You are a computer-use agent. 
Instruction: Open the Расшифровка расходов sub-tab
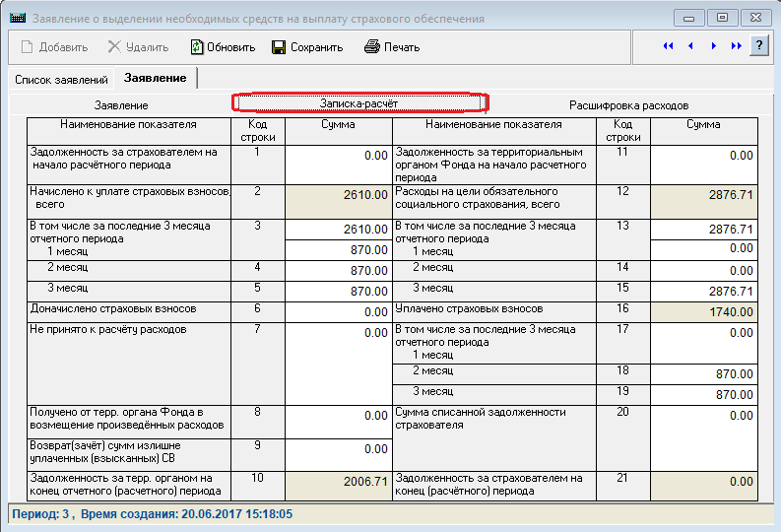tap(628, 105)
